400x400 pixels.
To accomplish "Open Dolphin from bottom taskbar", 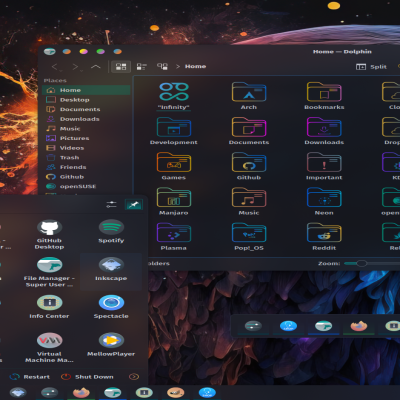I will (x=112, y=392).
